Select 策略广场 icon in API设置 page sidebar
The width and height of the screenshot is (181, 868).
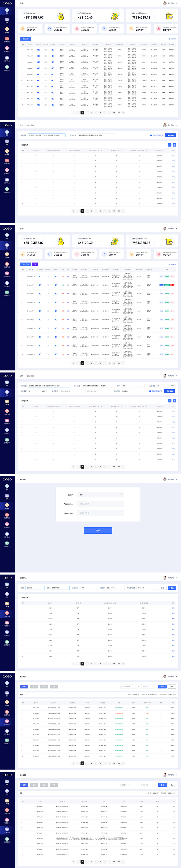[x=7, y=515]
